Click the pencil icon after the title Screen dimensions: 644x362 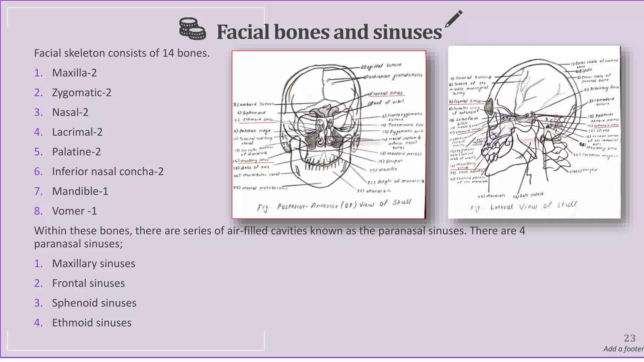point(454,19)
